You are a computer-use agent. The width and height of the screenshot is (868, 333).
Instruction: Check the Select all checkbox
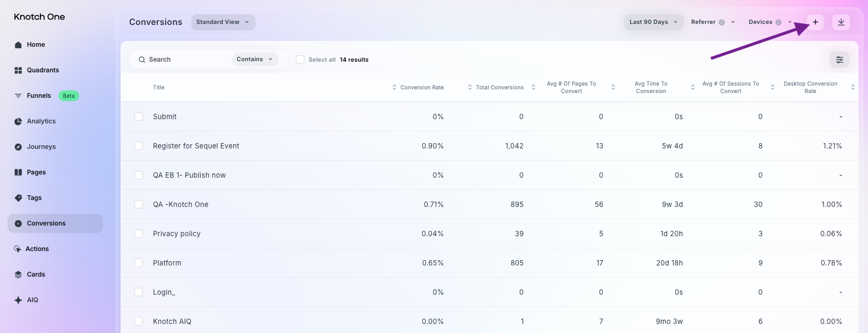pos(300,60)
